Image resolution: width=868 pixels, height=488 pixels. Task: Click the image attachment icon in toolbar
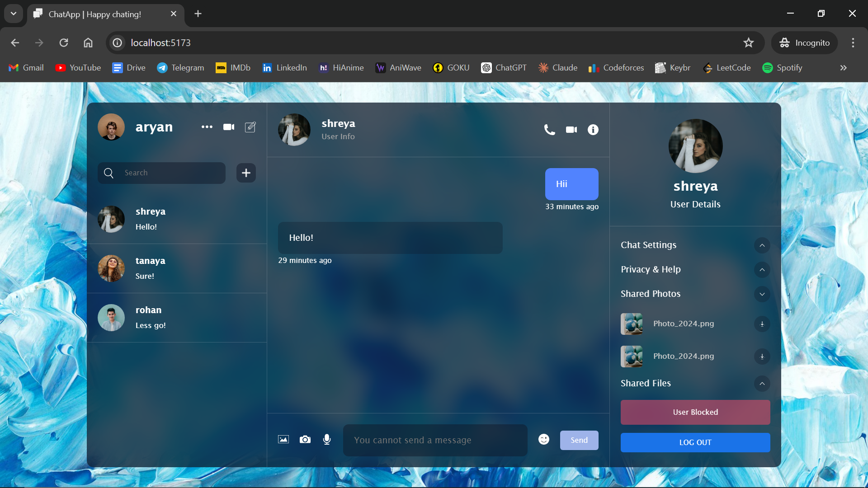pyautogui.click(x=283, y=440)
